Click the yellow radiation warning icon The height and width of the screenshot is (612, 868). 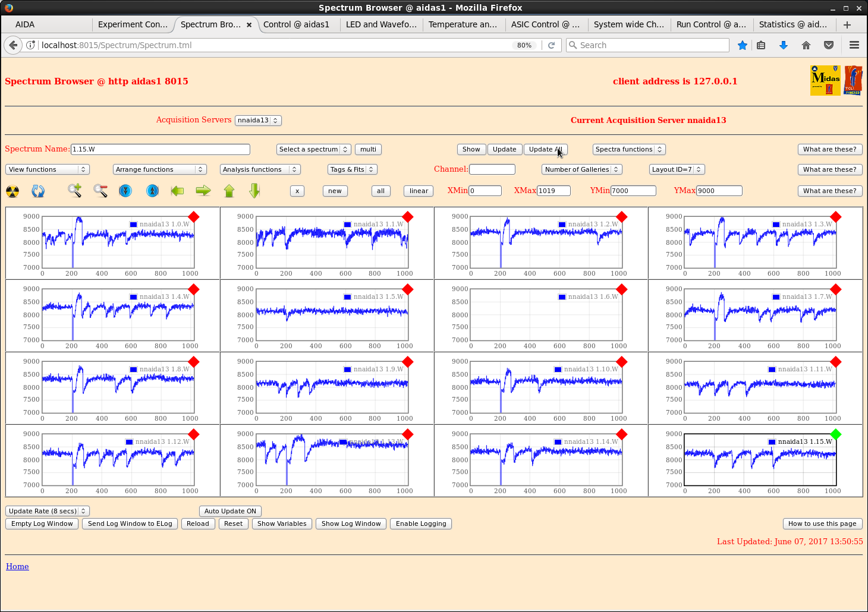tap(12, 191)
